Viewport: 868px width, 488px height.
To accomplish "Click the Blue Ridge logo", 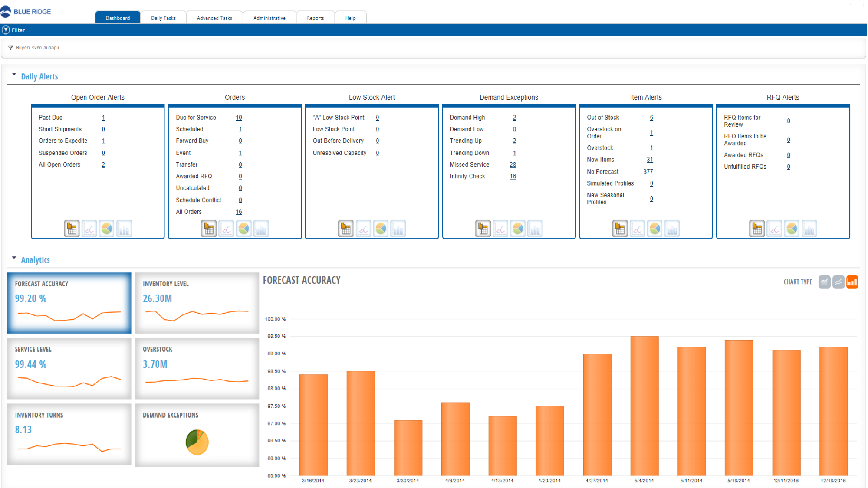I will (x=27, y=12).
